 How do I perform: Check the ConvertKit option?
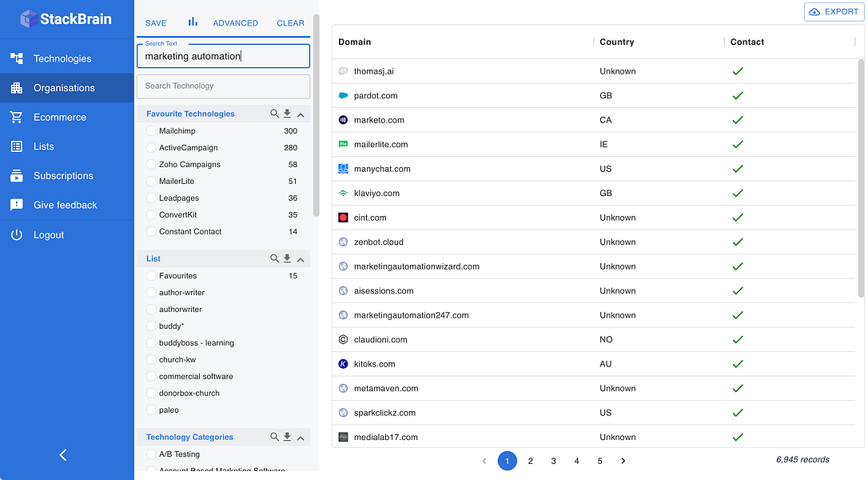coord(150,214)
